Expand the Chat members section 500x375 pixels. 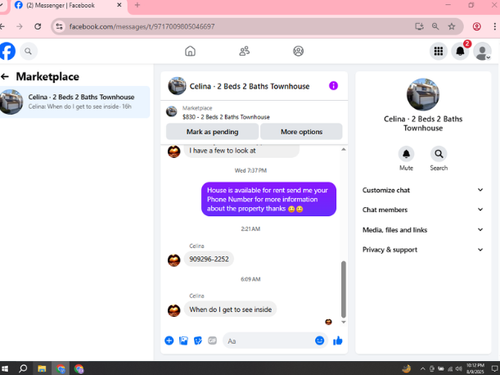point(423,210)
